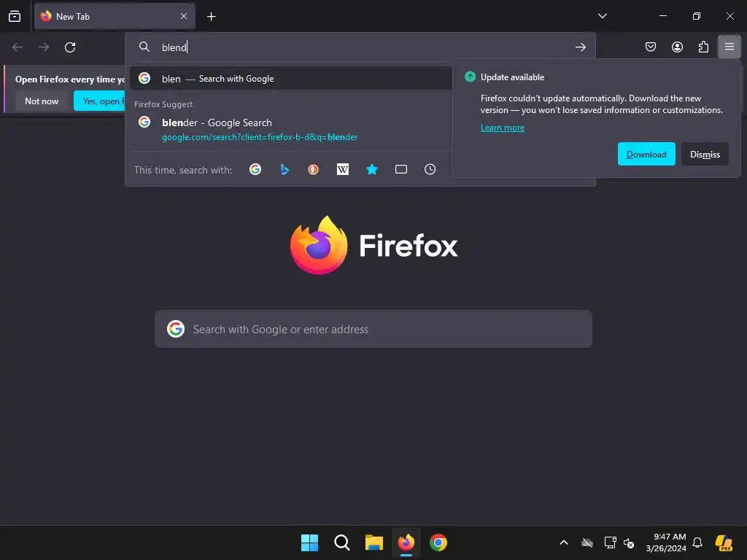
Task: Go back one page arrow
Action: (18, 47)
